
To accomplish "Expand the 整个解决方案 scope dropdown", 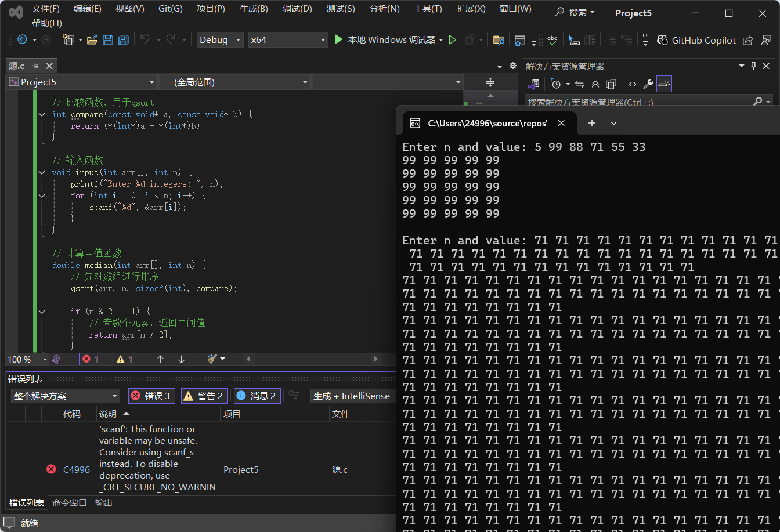I will (65, 396).
